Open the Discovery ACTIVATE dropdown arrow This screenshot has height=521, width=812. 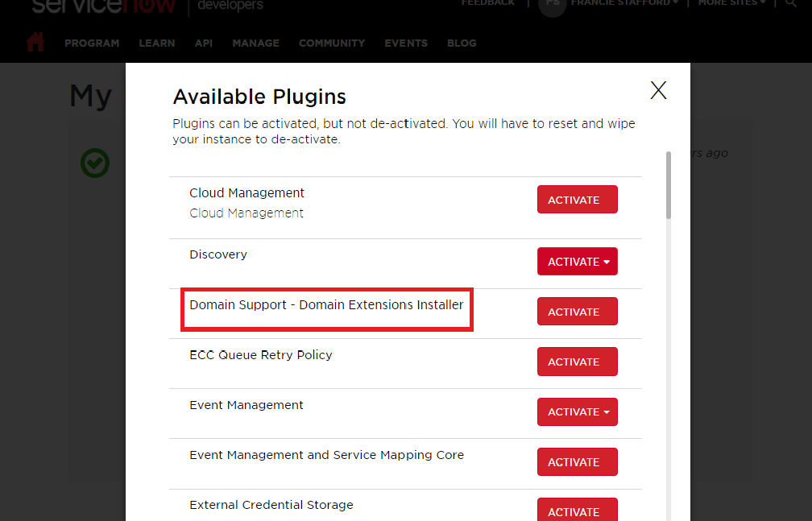(606, 261)
